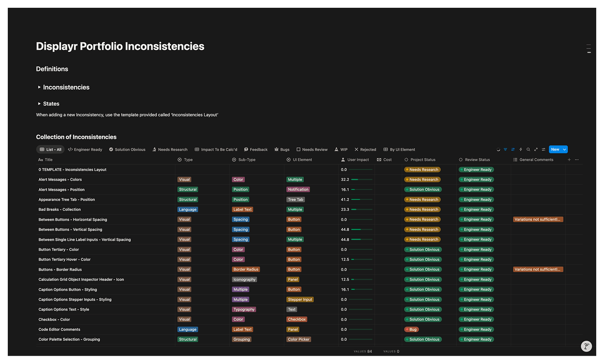Open database as full page via expand arrows

coord(536,149)
